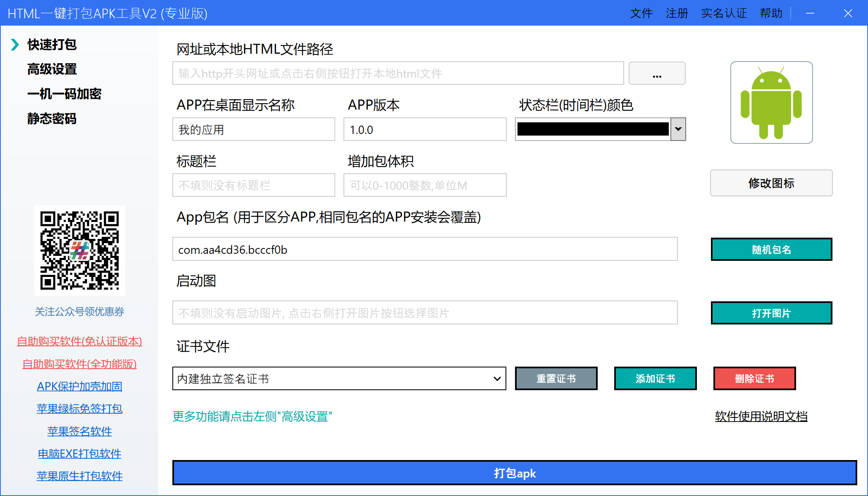Click the black status bar color swatch
Viewport: 868px width, 496px height.
[x=593, y=129]
